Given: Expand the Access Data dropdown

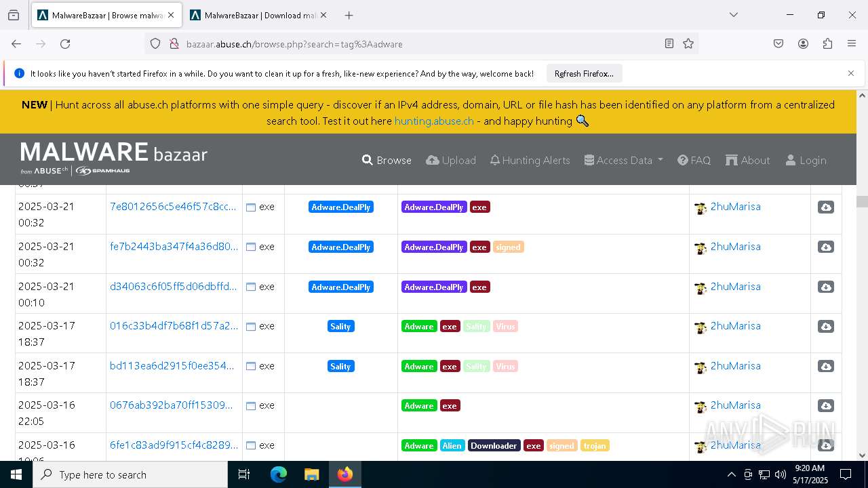Looking at the screenshot, I should 623,160.
